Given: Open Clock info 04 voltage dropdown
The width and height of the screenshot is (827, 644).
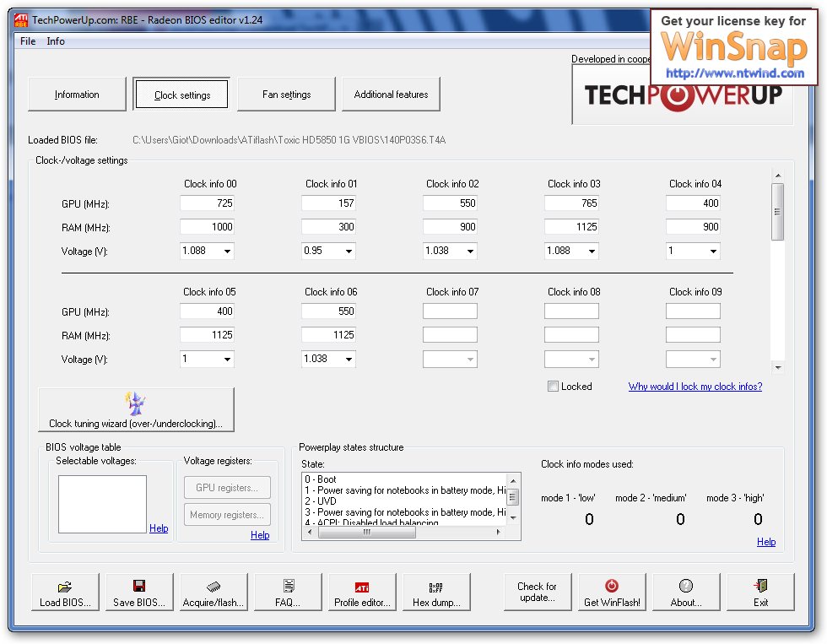Looking at the screenshot, I should 713,251.
